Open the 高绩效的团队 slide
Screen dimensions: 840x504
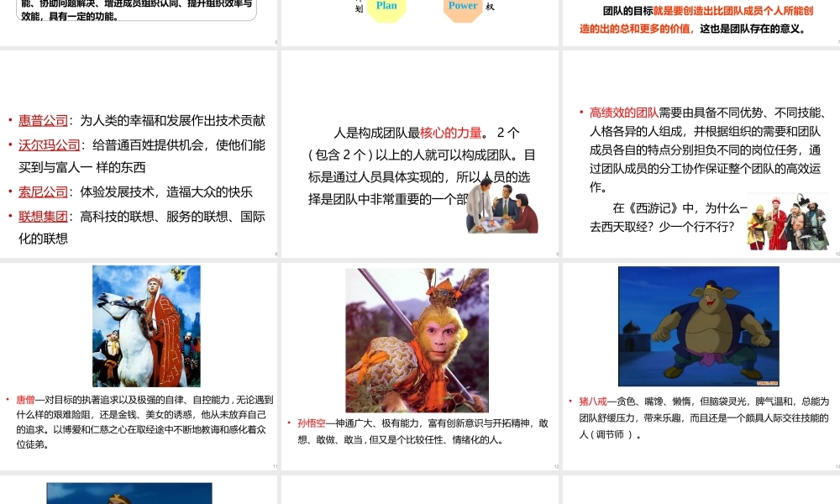click(x=701, y=155)
